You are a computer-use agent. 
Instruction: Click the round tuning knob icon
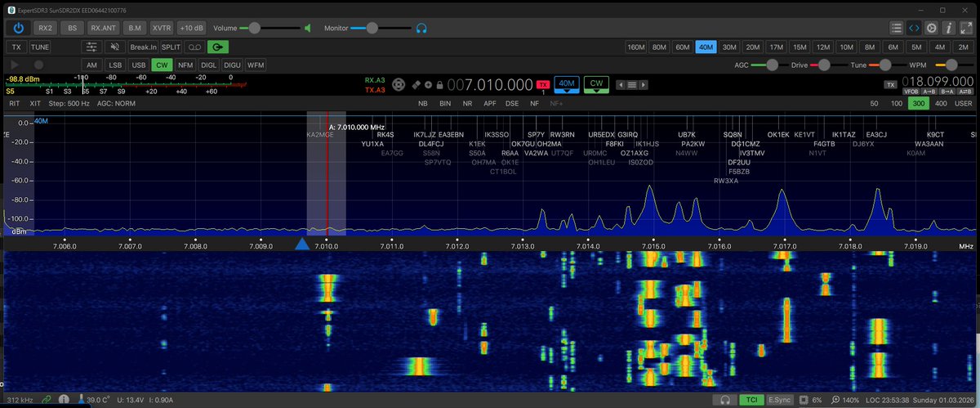tap(399, 84)
